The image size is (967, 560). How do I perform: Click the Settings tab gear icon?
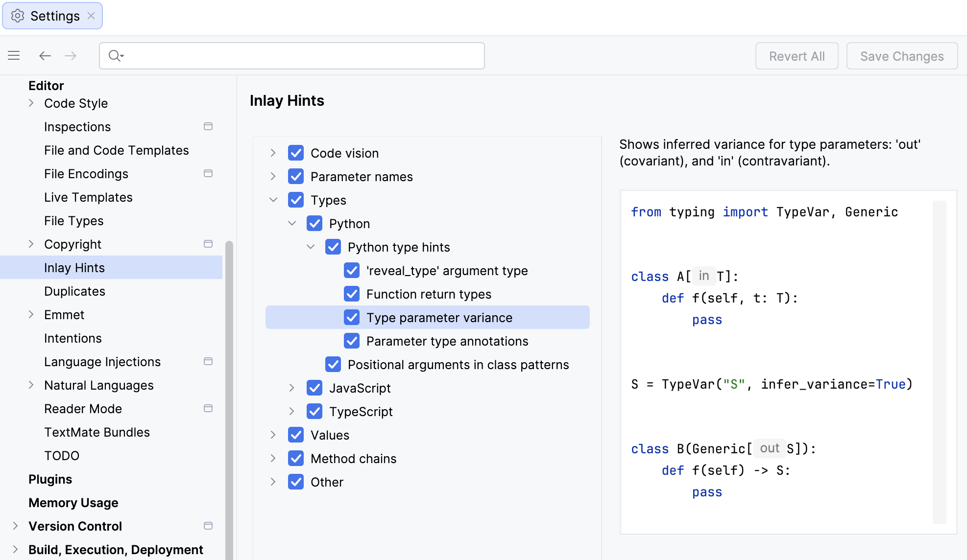(18, 16)
